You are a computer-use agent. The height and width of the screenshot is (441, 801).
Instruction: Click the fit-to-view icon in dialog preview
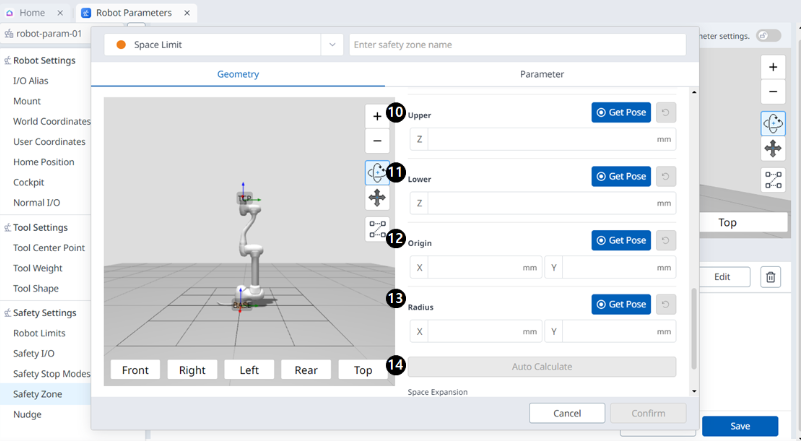pyautogui.click(x=377, y=229)
